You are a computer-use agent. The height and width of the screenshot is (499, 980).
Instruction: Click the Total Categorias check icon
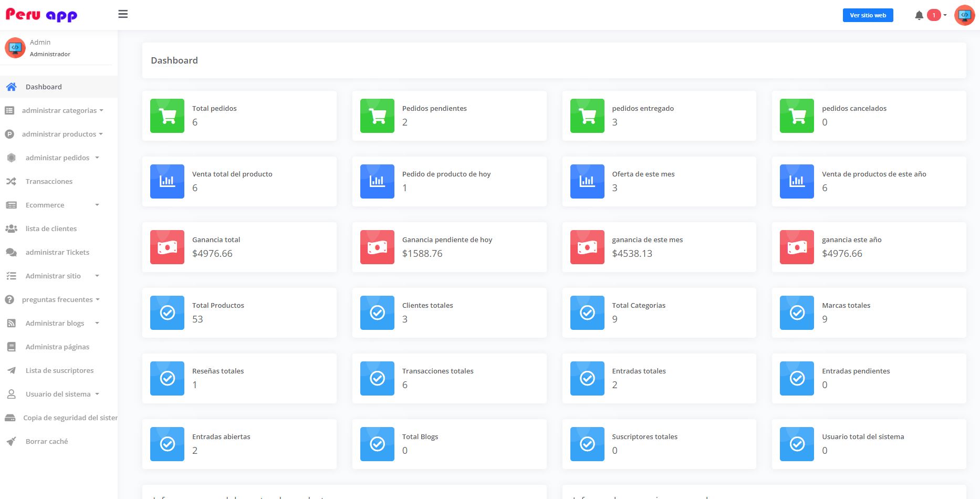(x=587, y=313)
